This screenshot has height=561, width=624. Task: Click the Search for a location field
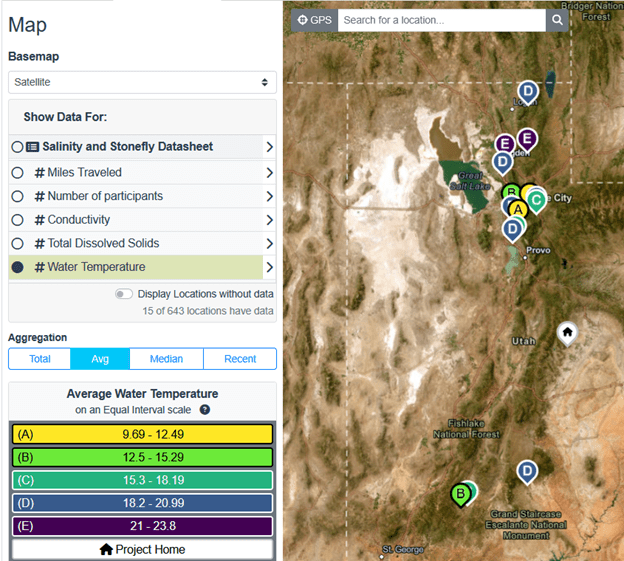click(441, 20)
